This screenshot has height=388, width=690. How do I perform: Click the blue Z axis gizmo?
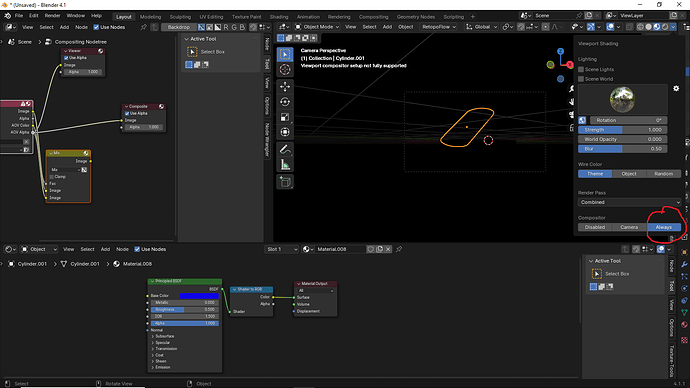[x=560, y=51]
